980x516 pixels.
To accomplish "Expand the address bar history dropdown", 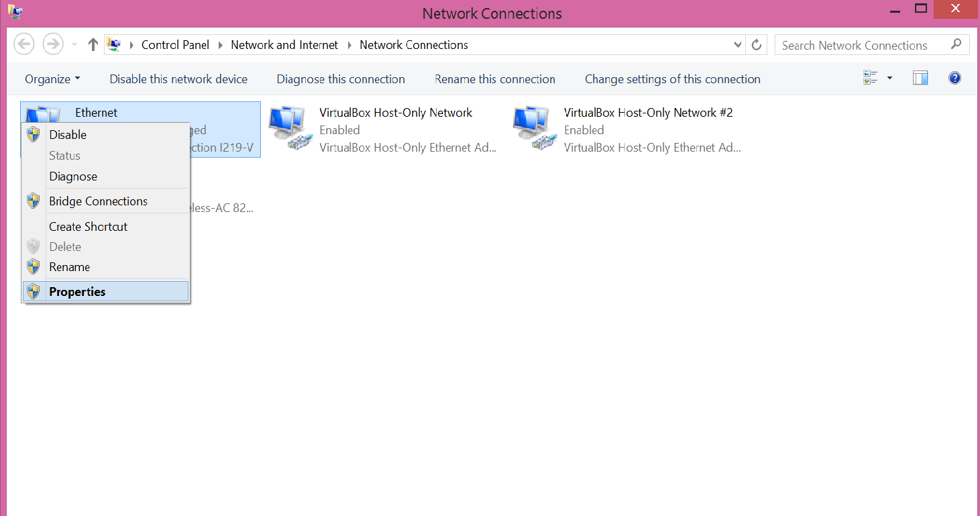I will [738, 45].
